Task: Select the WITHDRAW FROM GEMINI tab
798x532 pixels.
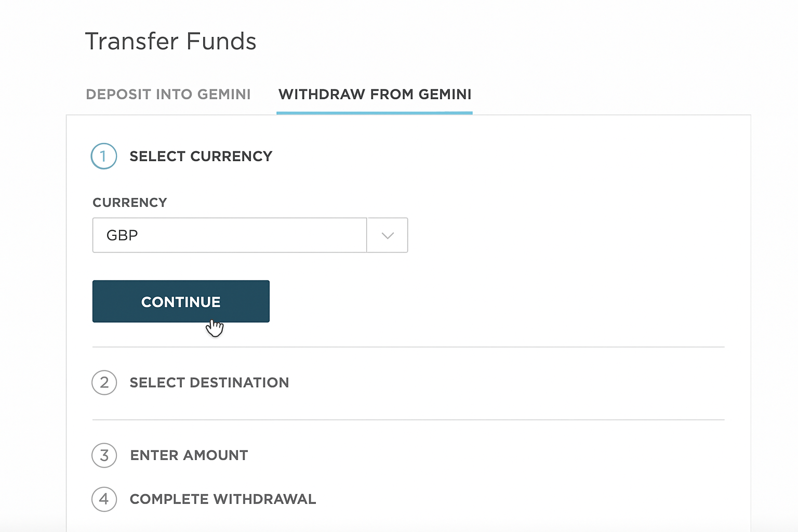Action: (374, 94)
